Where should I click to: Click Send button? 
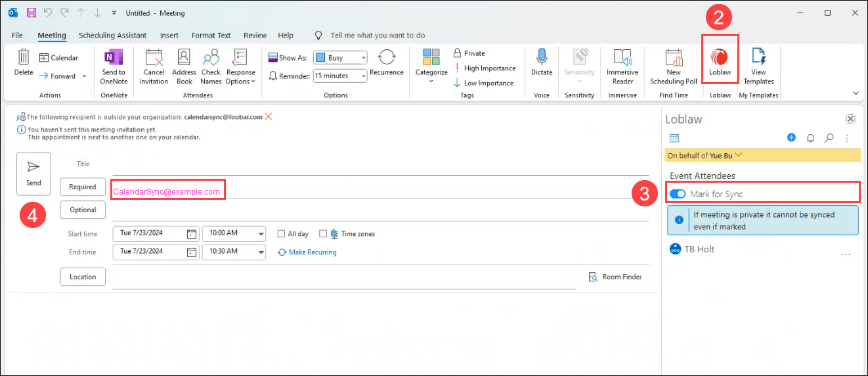(33, 174)
